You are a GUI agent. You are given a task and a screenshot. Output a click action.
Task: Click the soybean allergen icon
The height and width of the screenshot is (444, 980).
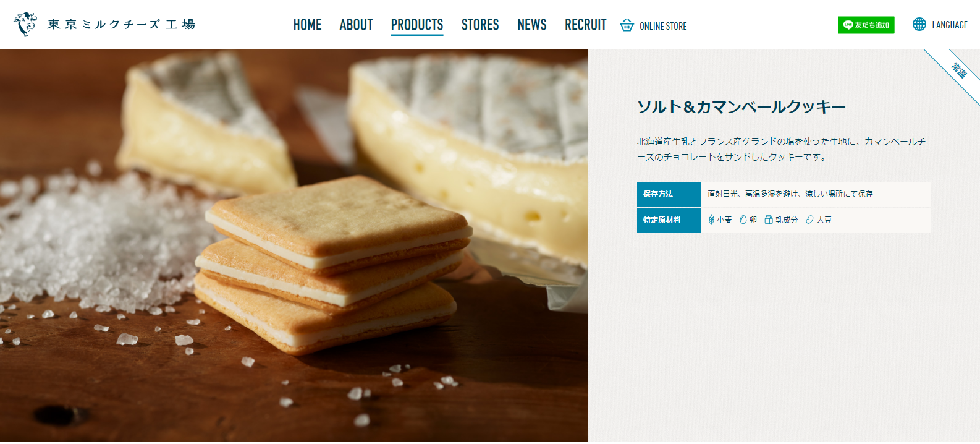point(809,220)
